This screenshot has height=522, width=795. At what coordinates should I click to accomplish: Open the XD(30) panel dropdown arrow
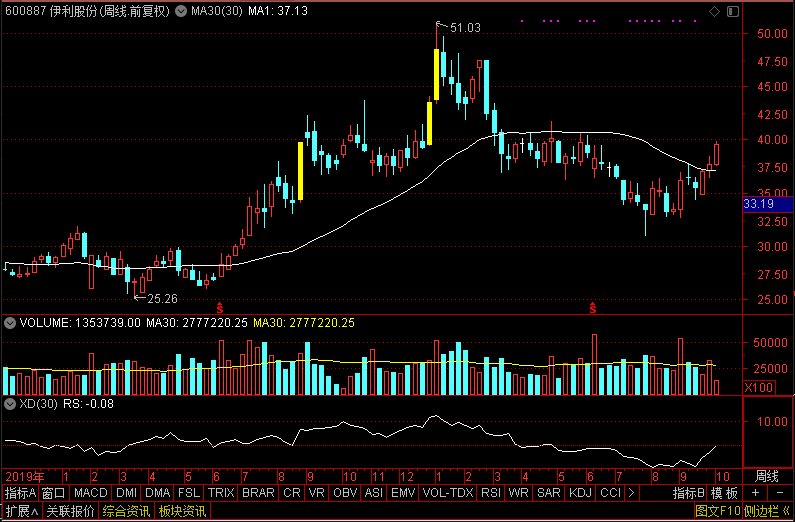tap(9, 404)
